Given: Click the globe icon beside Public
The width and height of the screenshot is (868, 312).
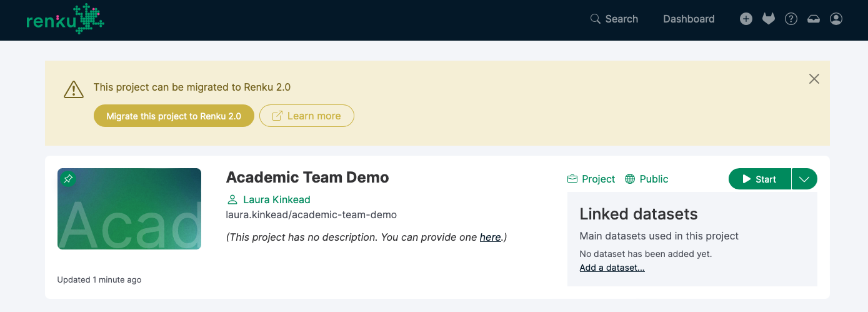Looking at the screenshot, I should point(630,179).
